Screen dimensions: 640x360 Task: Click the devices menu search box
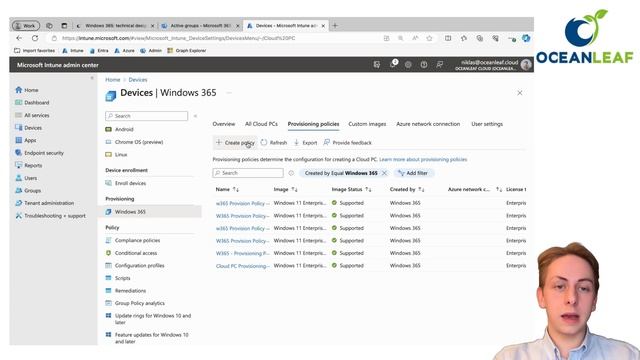click(147, 116)
